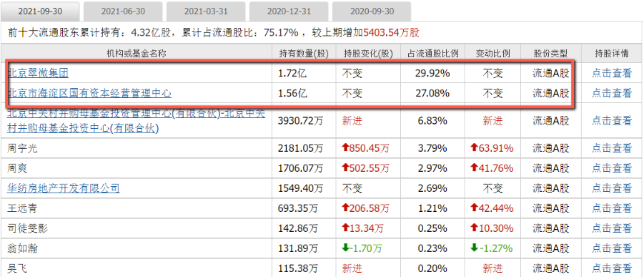Viewport: 644px width, 277px height.
Task: Select the 周宇光 shareholder name
Action: (x=22, y=148)
